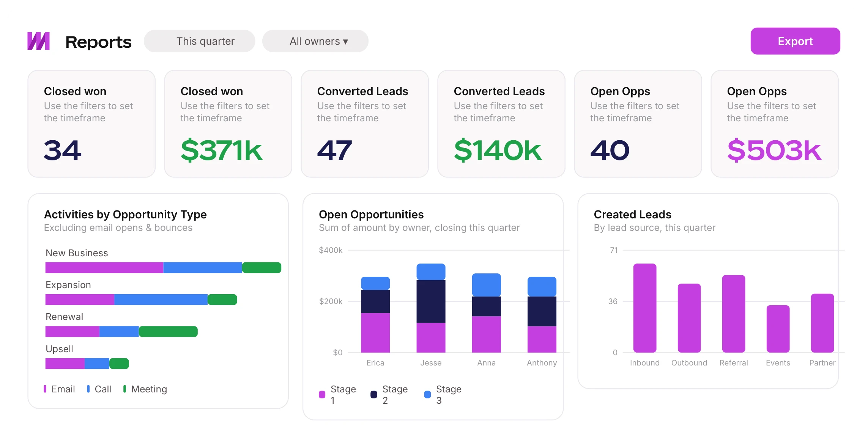Image resolution: width=868 pixels, height=425 pixels.
Task: Select the This quarter filter
Action: pos(200,41)
